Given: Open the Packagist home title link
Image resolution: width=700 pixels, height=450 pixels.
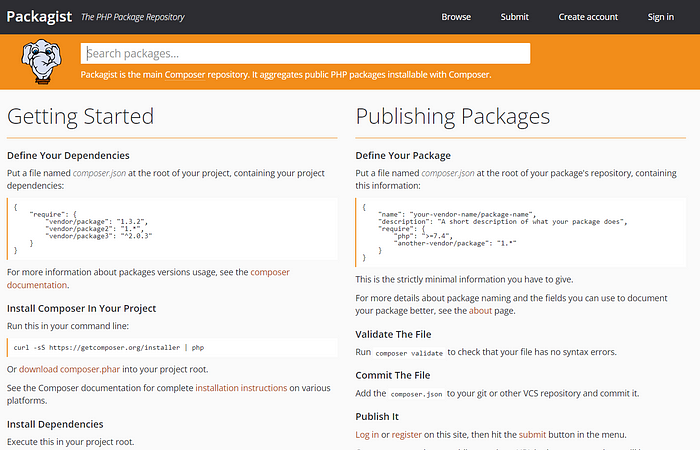Looking at the screenshot, I should pos(39,17).
